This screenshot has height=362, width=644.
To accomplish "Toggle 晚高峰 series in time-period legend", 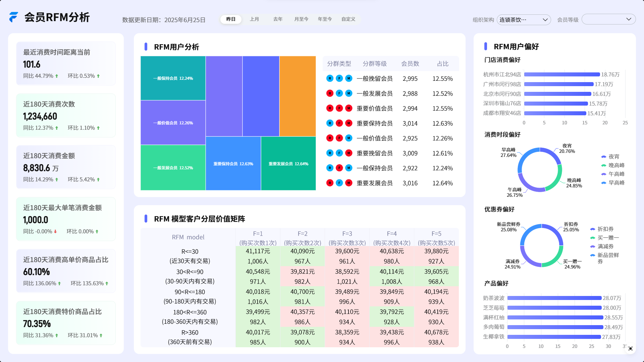I will (x=616, y=166).
